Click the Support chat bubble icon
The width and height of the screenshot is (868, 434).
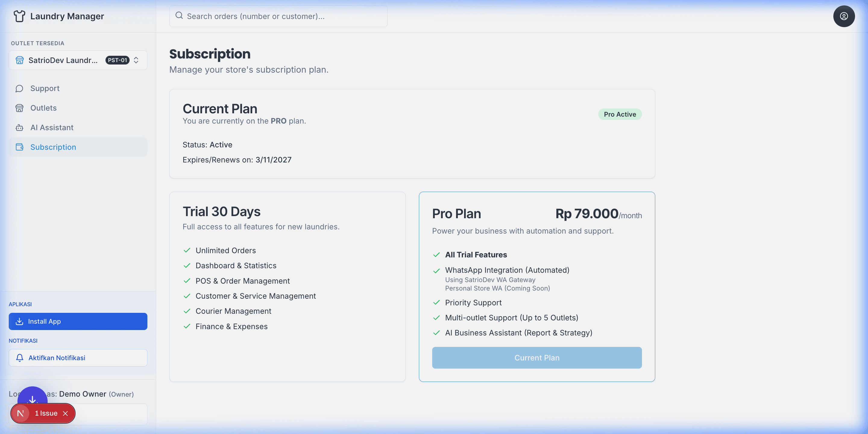click(19, 88)
